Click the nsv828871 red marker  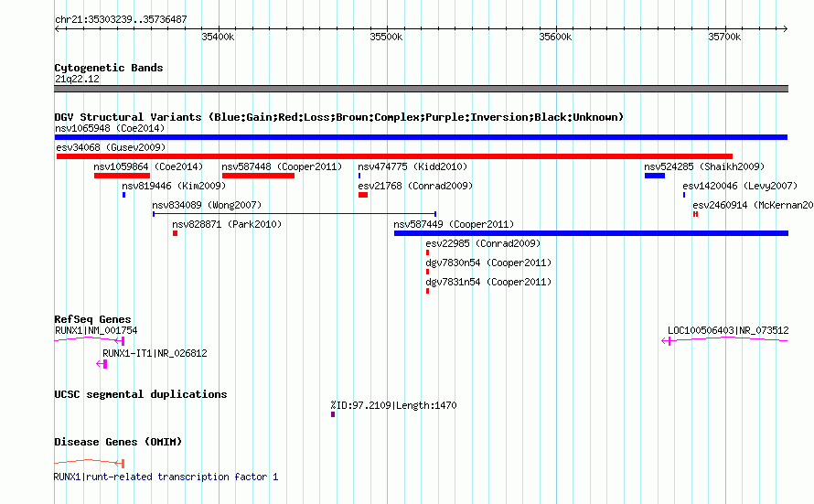click(x=176, y=233)
